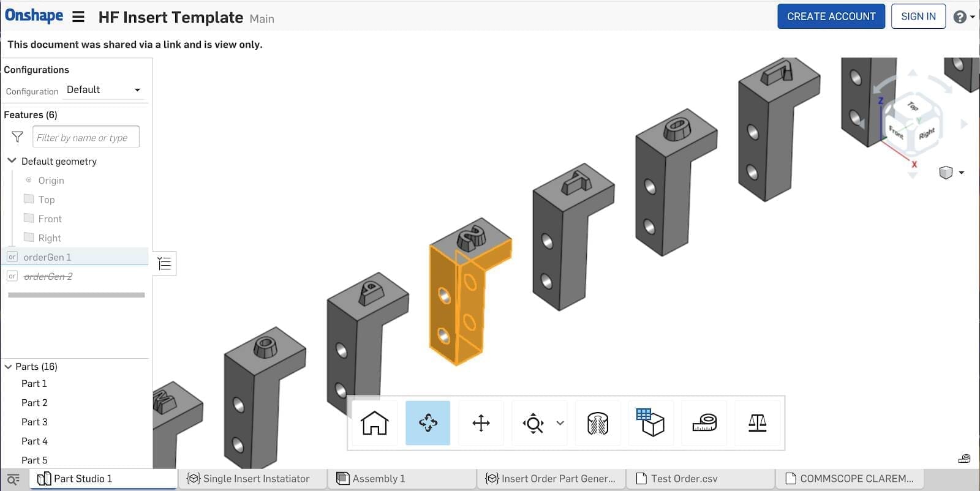Select Part 5 in parts list
The width and height of the screenshot is (980, 491).
click(34, 460)
